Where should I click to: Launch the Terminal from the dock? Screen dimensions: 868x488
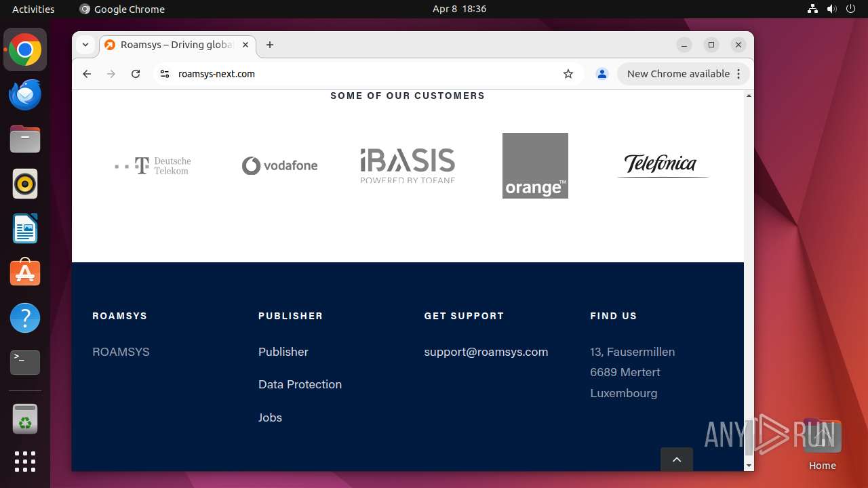point(25,363)
